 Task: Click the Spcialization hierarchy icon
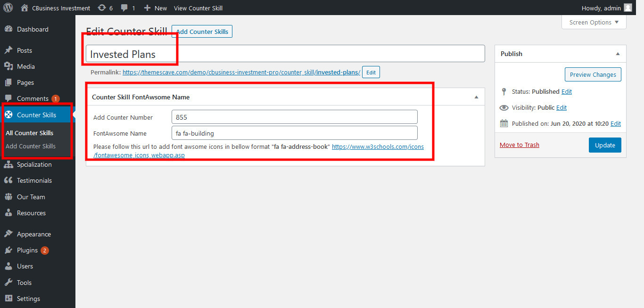point(8,164)
